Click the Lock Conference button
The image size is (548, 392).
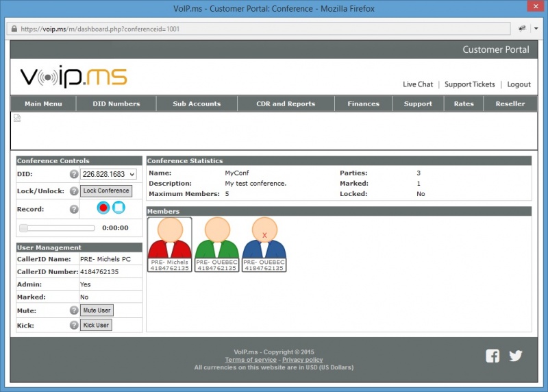[x=106, y=191]
